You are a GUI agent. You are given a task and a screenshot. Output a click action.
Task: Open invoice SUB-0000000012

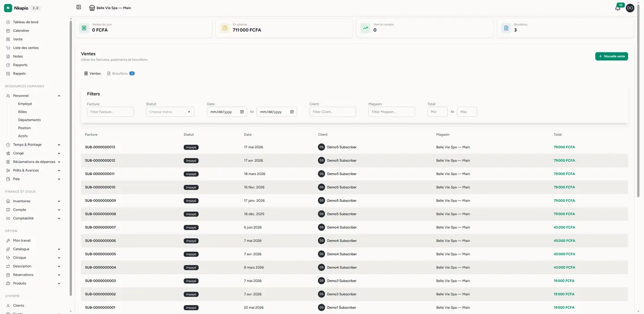[x=100, y=160]
